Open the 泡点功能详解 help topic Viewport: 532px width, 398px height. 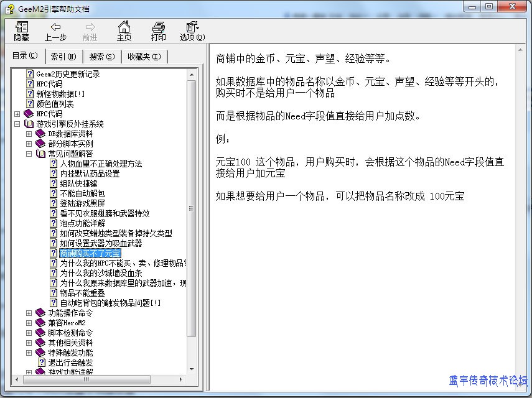click(x=82, y=223)
